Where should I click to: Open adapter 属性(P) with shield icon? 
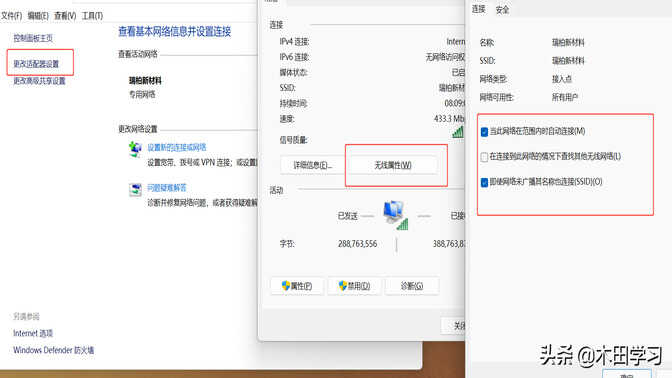point(297,286)
